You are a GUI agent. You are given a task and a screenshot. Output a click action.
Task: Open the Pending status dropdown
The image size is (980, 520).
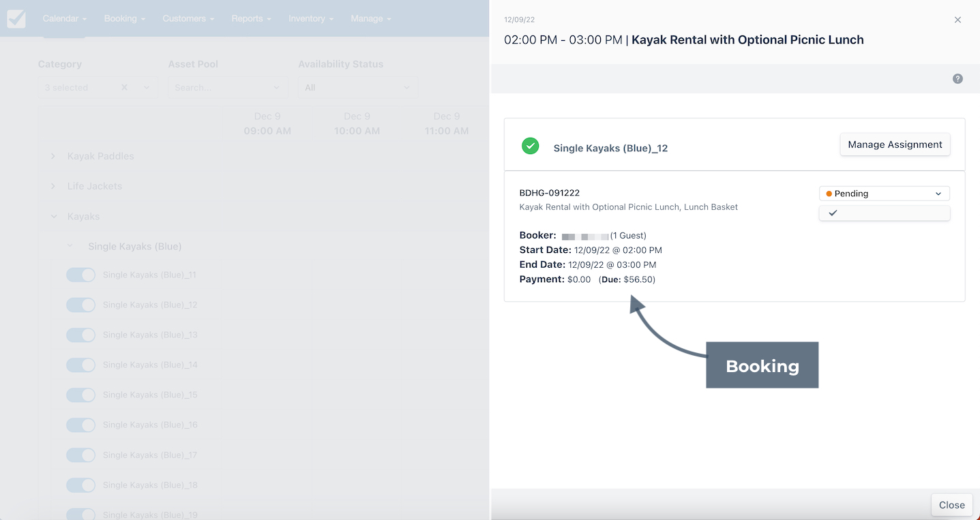coord(884,194)
